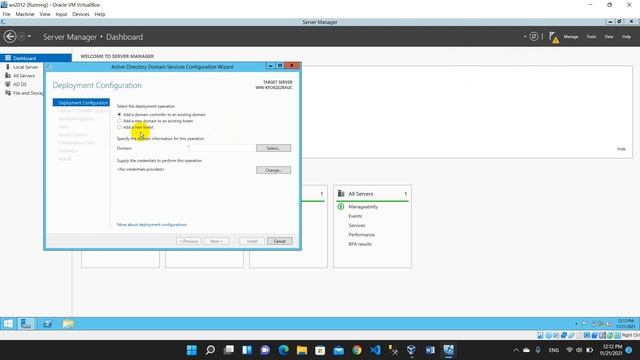Screen dimensions: 640x360
Task: Open the Manage menu in Server Manager
Action: [571, 37]
